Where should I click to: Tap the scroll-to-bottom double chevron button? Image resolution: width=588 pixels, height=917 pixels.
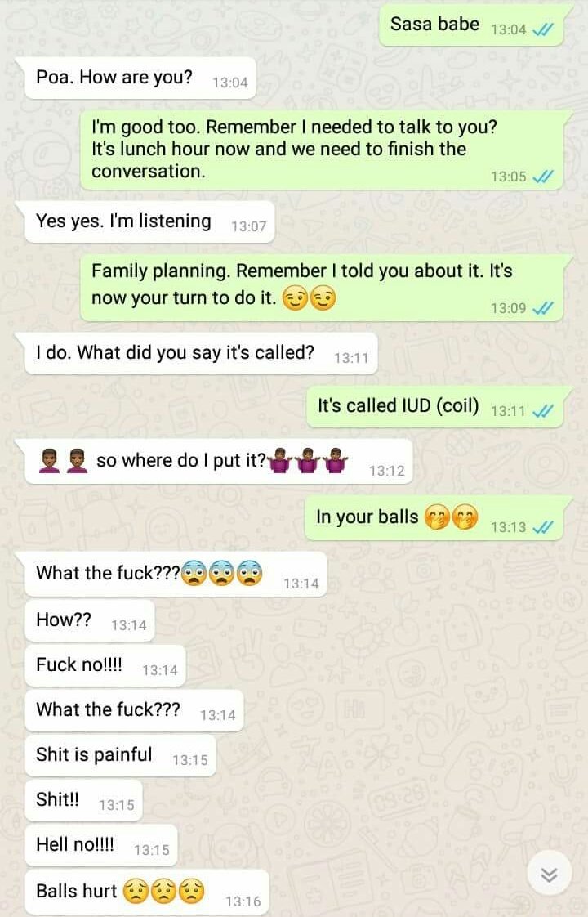pyautogui.click(x=549, y=874)
